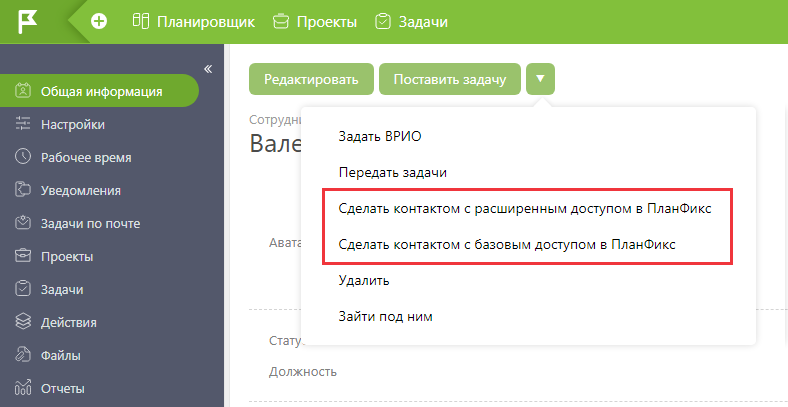Click the header Проекты icon
The height and width of the screenshot is (407, 788).
[281, 22]
